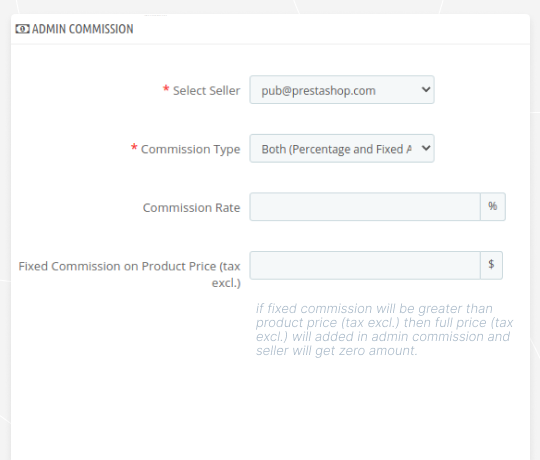Click the Select Seller label

coord(206,91)
